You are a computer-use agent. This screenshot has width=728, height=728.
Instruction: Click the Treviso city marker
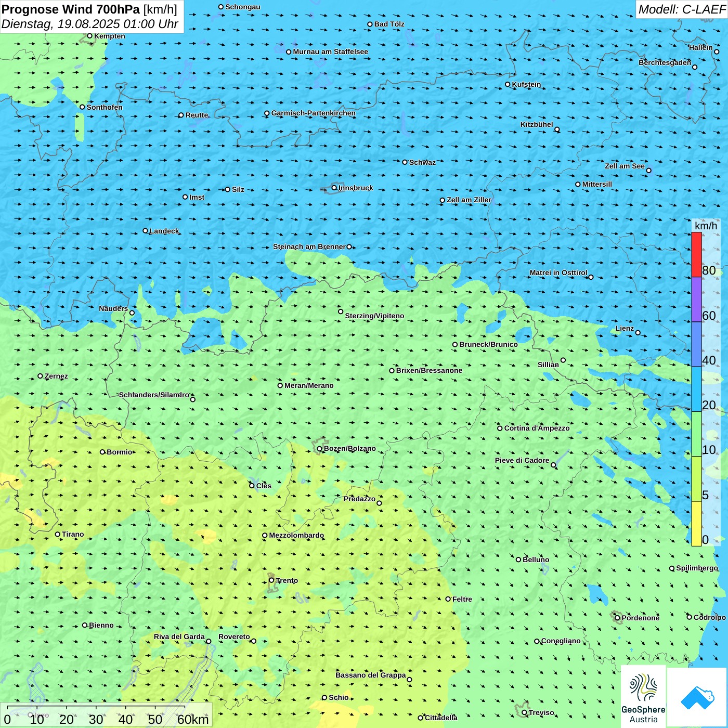pos(525,712)
